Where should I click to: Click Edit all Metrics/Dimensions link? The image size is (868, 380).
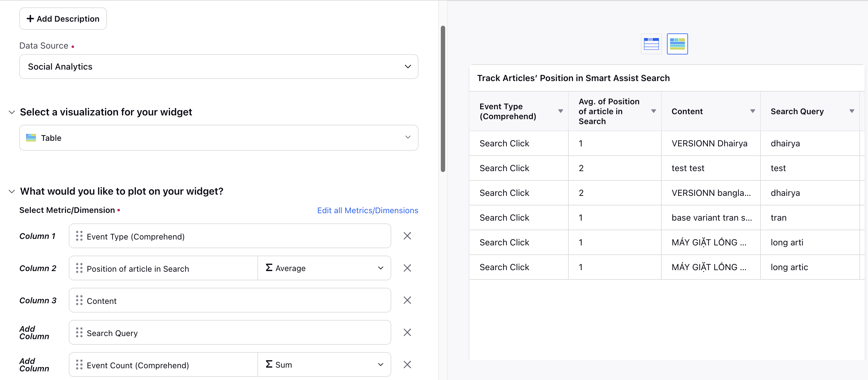pyautogui.click(x=368, y=210)
